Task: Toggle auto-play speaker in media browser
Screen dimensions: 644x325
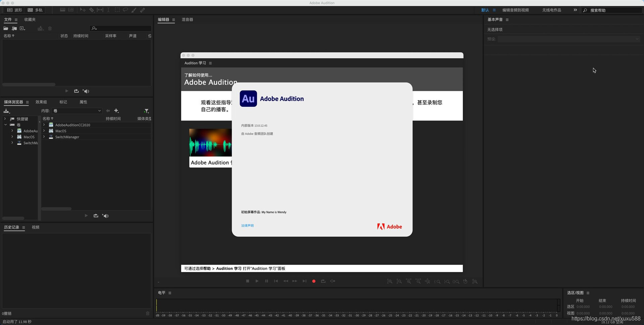Action: 106,216
